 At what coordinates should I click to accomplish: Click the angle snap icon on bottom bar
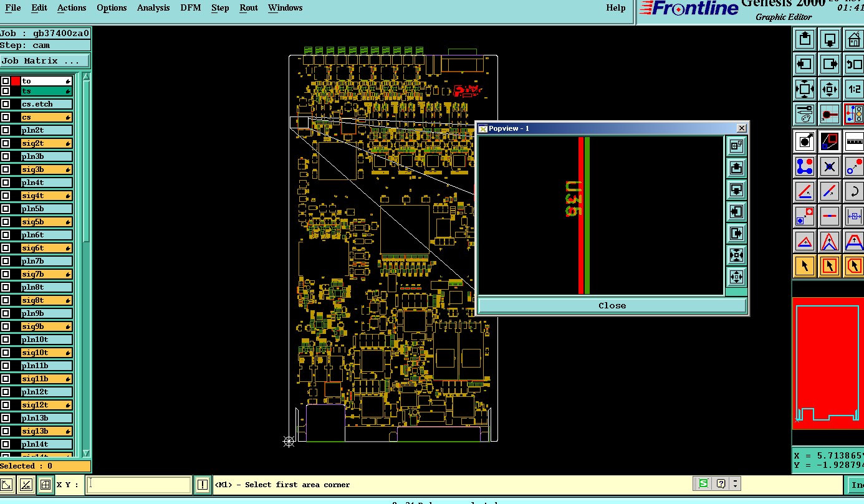point(26,484)
